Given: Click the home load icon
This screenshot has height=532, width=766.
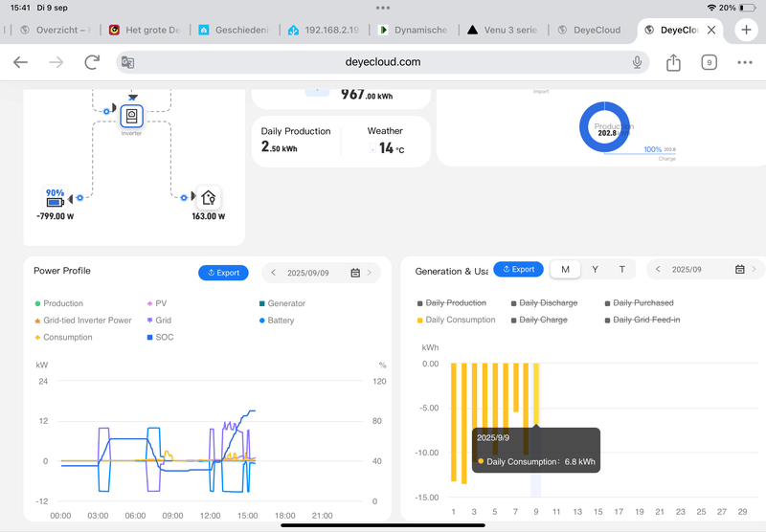Looking at the screenshot, I should coord(208,197).
